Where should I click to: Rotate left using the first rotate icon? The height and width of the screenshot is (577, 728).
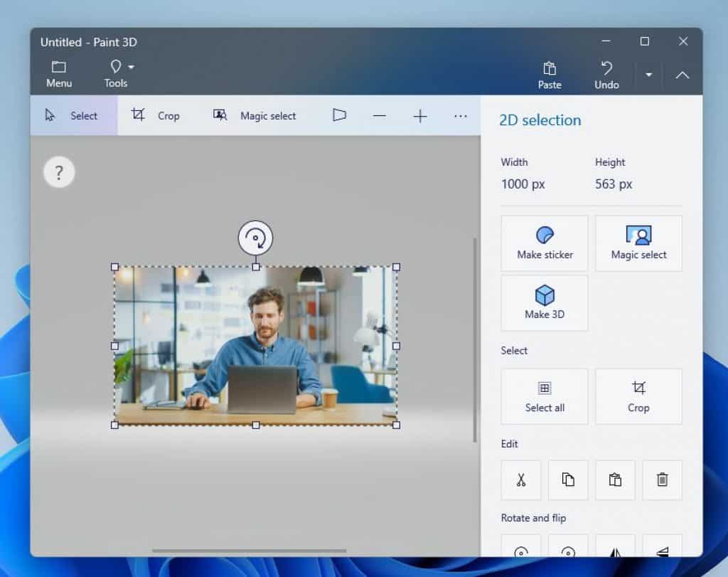[521, 546]
